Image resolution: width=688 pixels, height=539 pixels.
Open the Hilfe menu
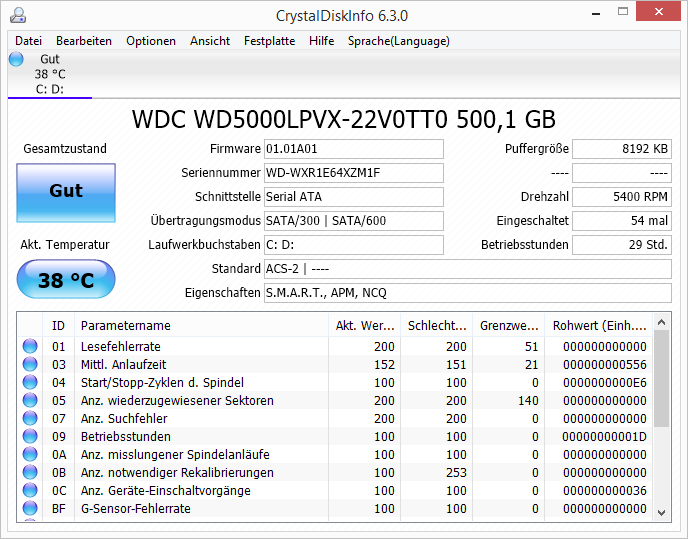[x=321, y=41]
